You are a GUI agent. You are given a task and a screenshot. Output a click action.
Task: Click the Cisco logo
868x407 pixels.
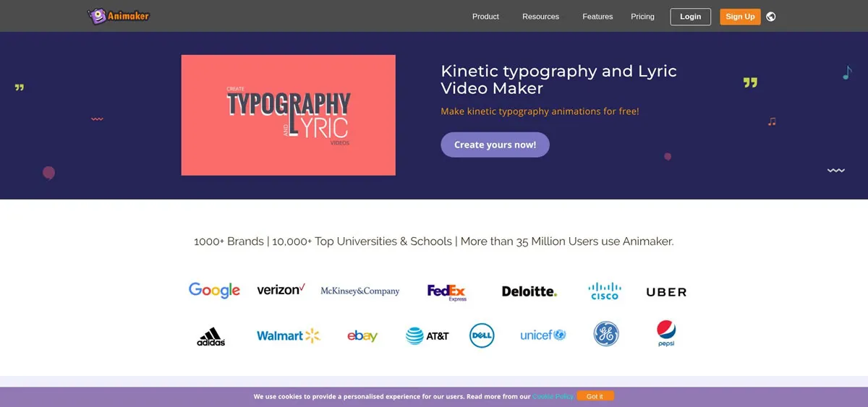point(605,291)
